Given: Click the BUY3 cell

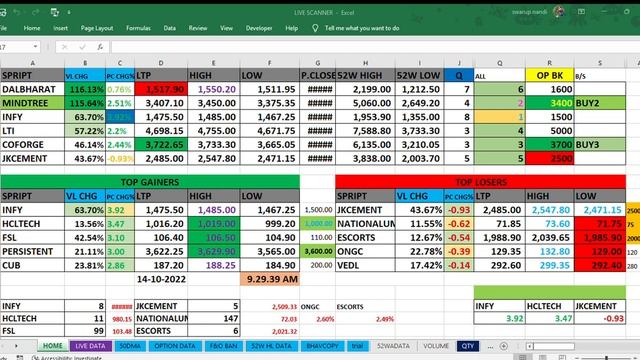Looking at the screenshot, I should click(600, 144).
